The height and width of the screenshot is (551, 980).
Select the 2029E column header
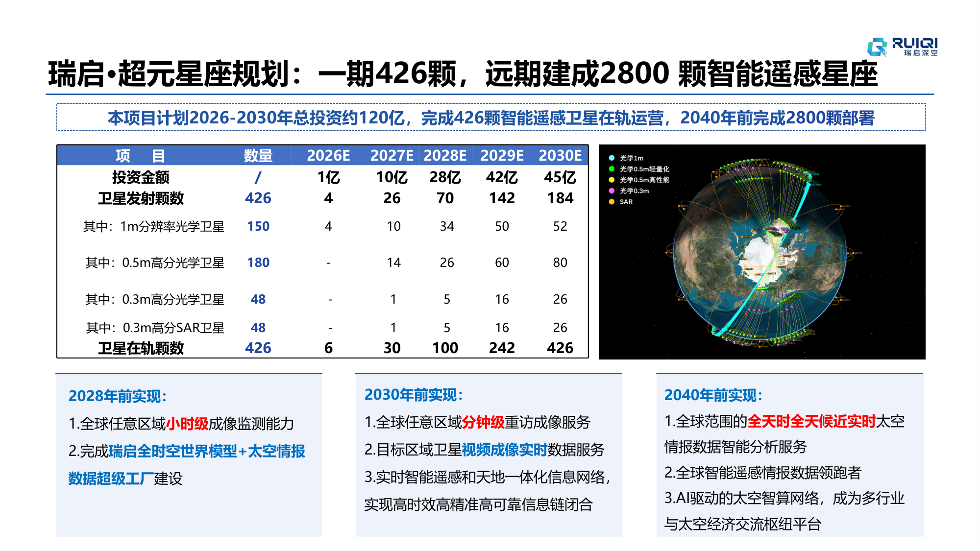coord(502,156)
